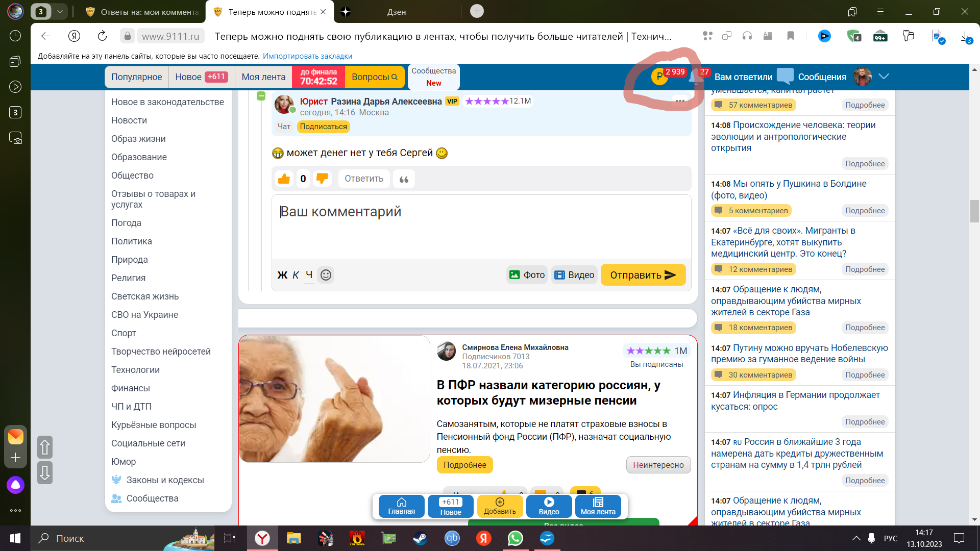Open the emoji picker in comment editor

[326, 275]
